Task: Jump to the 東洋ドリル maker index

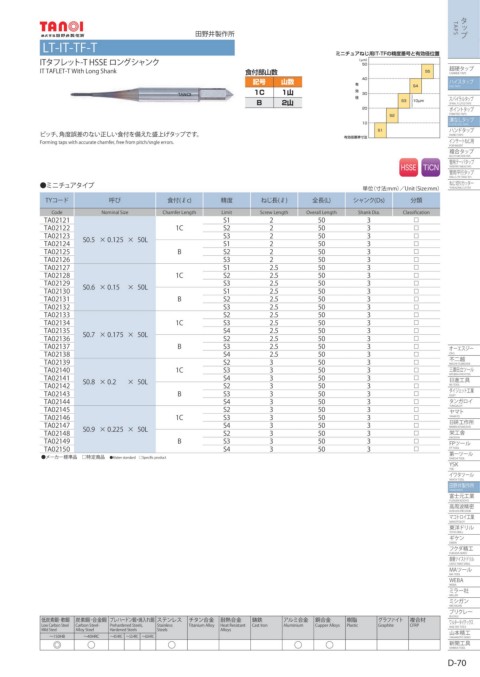Action: click(462, 528)
